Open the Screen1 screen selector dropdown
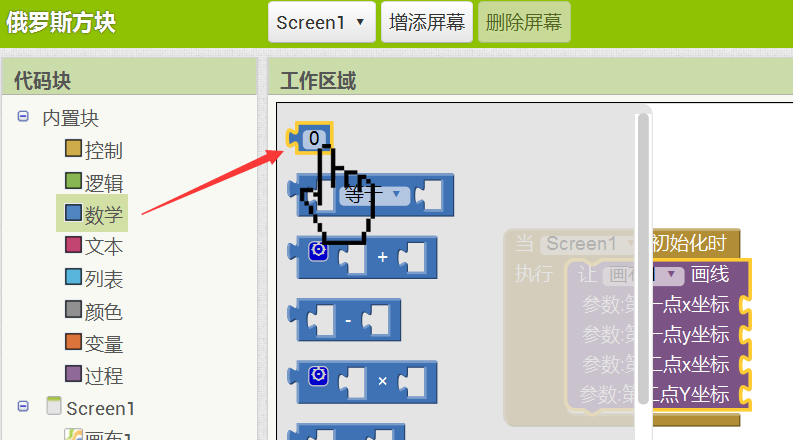The image size is (793, 440). coord(322,22)
